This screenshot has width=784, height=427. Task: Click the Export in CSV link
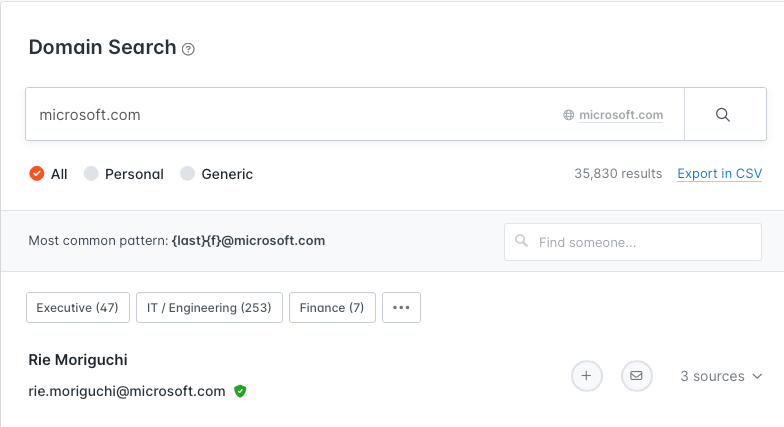coord(719,174)
